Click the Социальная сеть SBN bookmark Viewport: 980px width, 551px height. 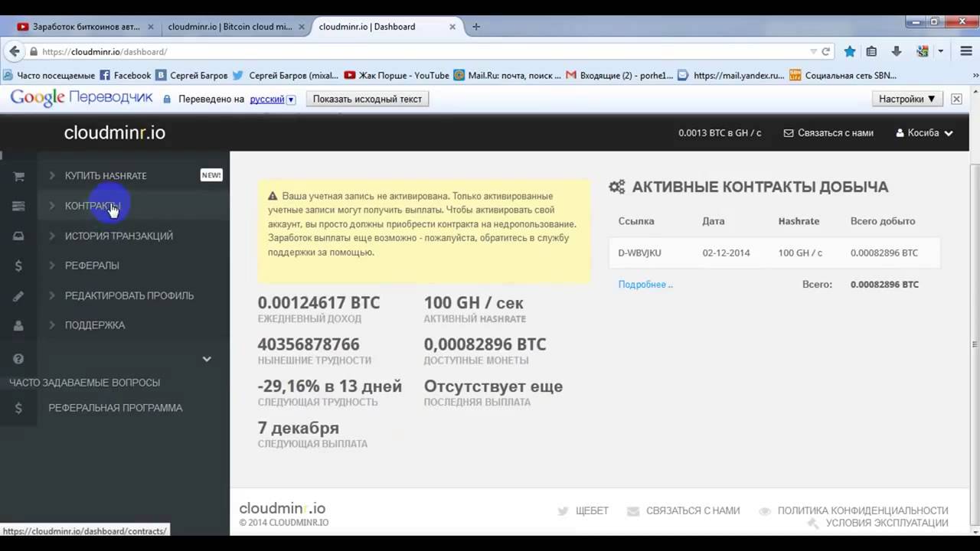click(843, 75)
